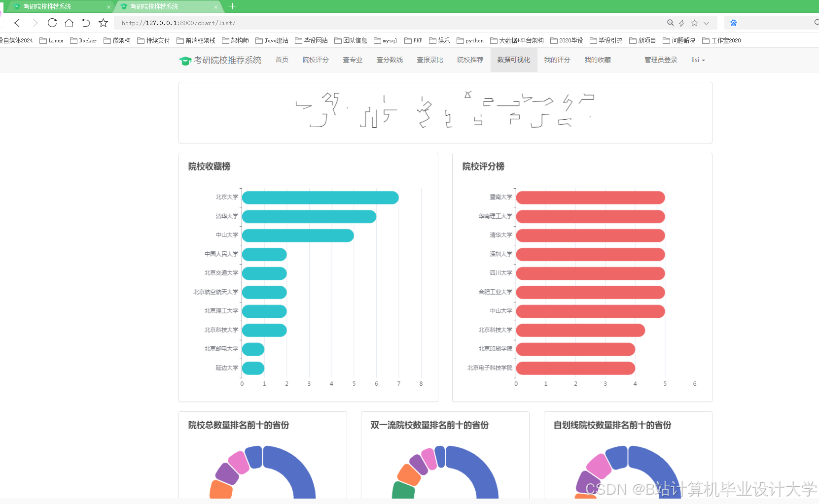This screenshot has height=504, width=819.
Task: Click the back navigation arrow
Action: click(x=17, y=23)
